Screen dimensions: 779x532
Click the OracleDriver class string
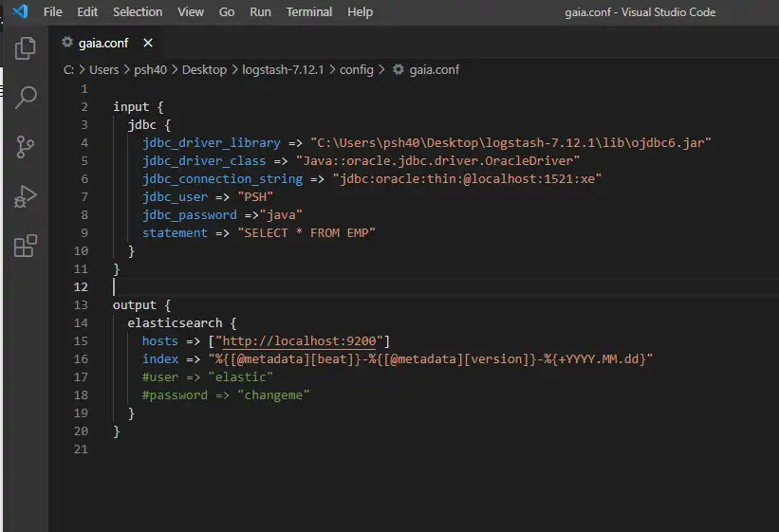point(437,161)
